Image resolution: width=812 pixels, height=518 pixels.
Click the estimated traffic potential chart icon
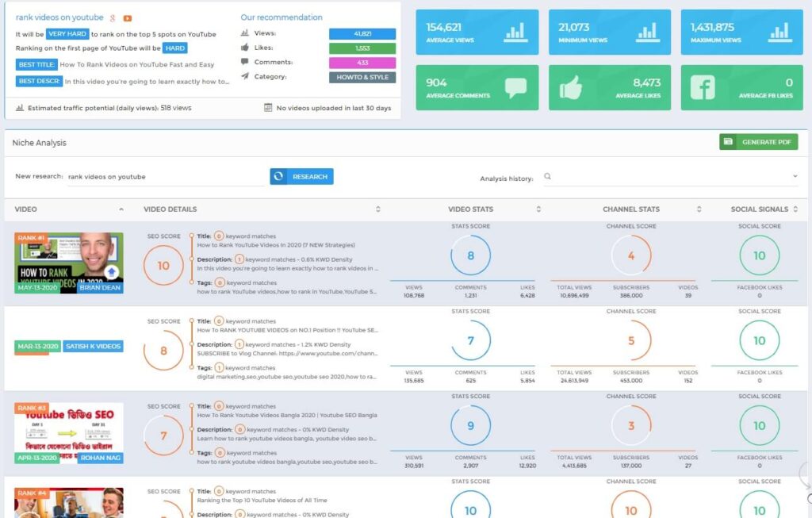pyautogui.click(x=20, y=108)
